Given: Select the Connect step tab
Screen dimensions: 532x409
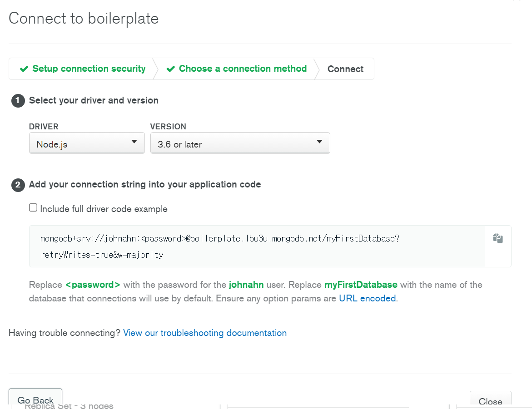Looking at the screenshot, I should point(345,69).
